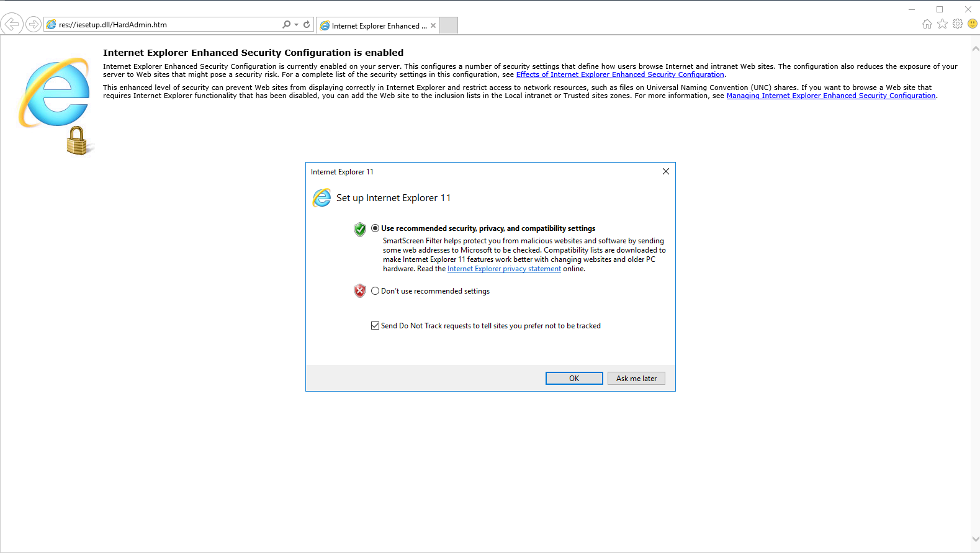Close the Internet Explorer Enhanced tab
The height and width of the screenshot is (553, 980).
[x=433, y=25]
